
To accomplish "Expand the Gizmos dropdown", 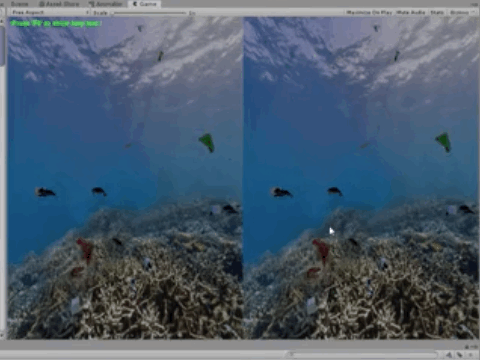I will pyautogui.click(x=462, y=12).
